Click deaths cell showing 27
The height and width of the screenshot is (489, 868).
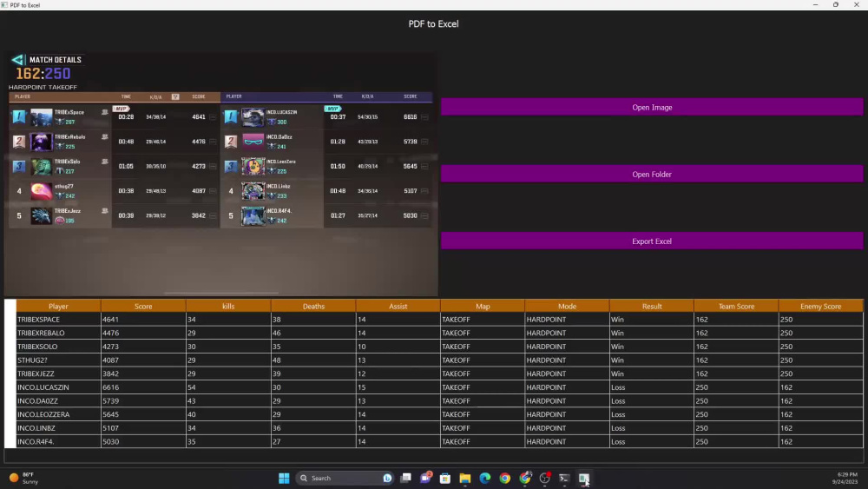click(x=313, y=441)
